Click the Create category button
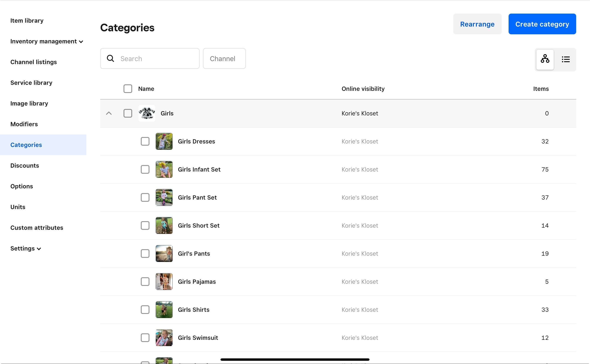 (x=542, y=24)
